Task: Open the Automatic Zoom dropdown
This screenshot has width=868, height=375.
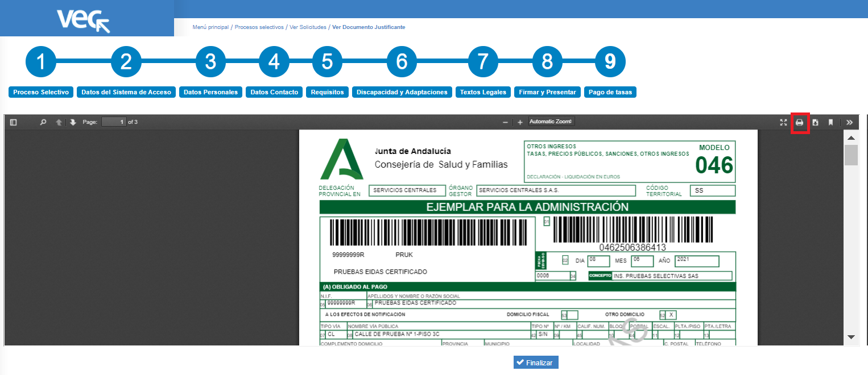Action: coord(551,122)
